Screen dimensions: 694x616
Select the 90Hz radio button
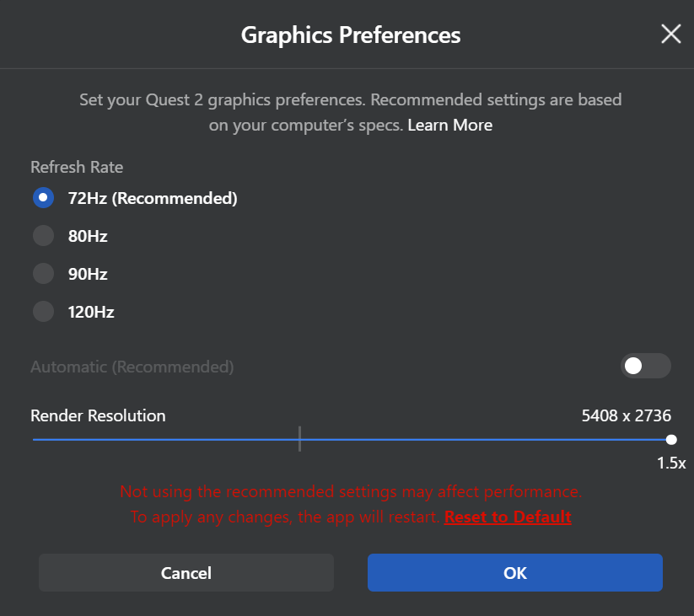pyautogui.click(x=43, y=274)
